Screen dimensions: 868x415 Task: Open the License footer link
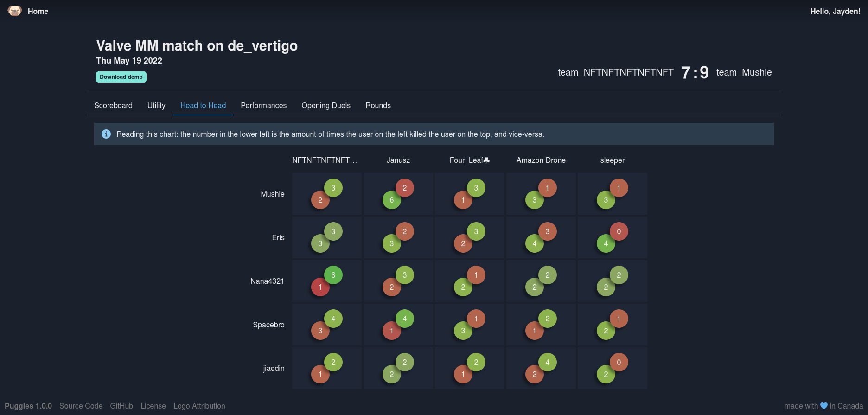(153, 406)
